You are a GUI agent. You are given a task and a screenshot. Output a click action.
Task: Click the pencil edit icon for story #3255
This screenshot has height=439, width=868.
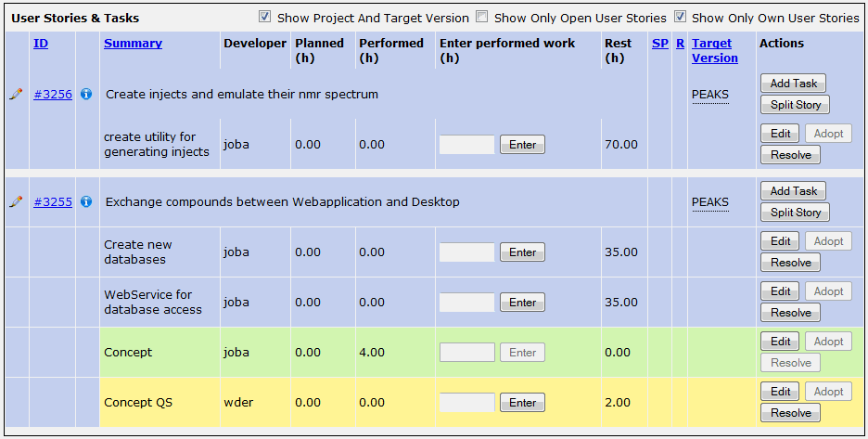pos(16,202)
